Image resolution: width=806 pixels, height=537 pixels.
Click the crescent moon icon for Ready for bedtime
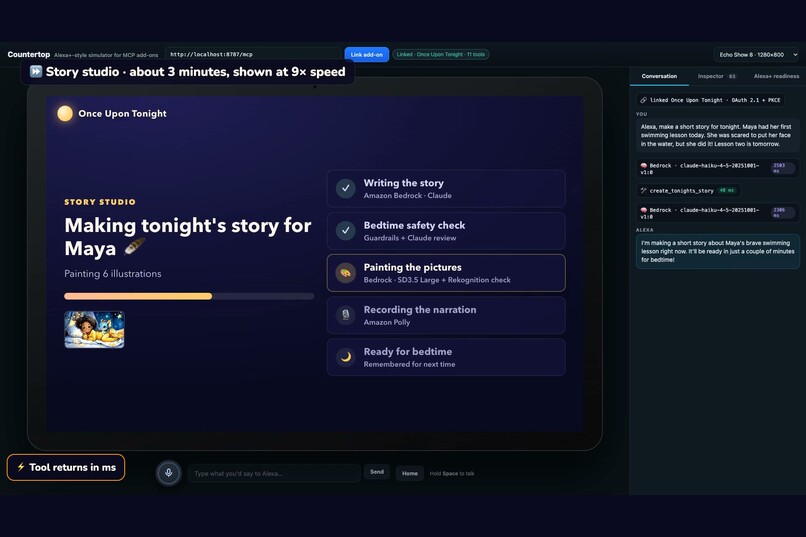pos(346,357)
